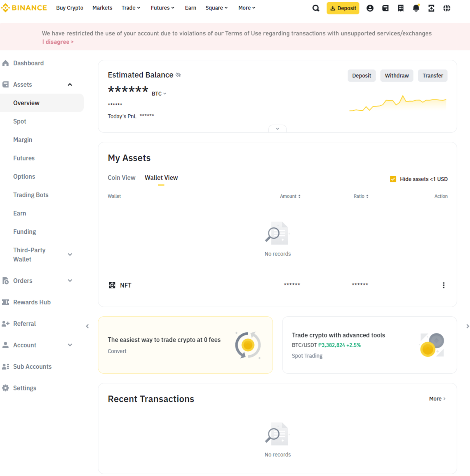Click the balance trend chart

click(x=398, y=103)
